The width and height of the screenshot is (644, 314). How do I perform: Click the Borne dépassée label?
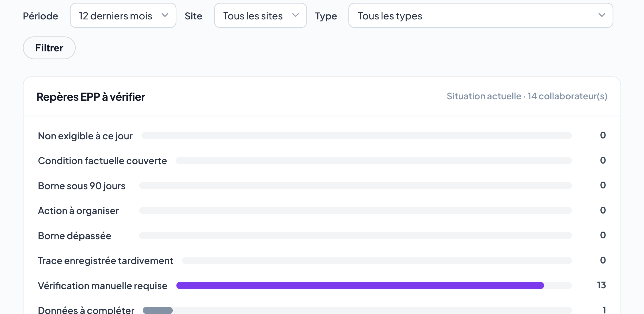[x=75, y=236]
